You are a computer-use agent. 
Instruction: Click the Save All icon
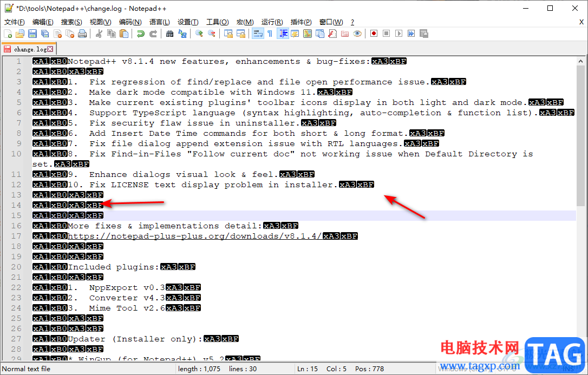tap(45, 34)
